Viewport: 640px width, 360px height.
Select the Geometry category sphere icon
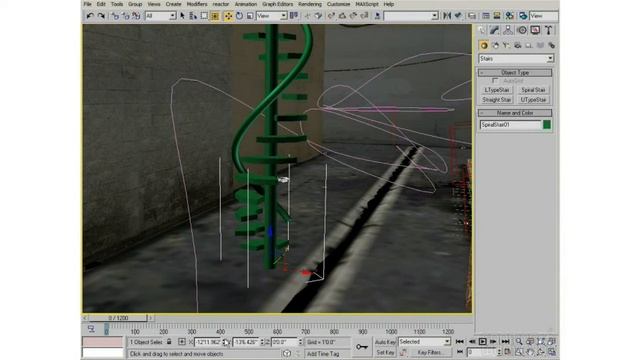coord(484,45)
